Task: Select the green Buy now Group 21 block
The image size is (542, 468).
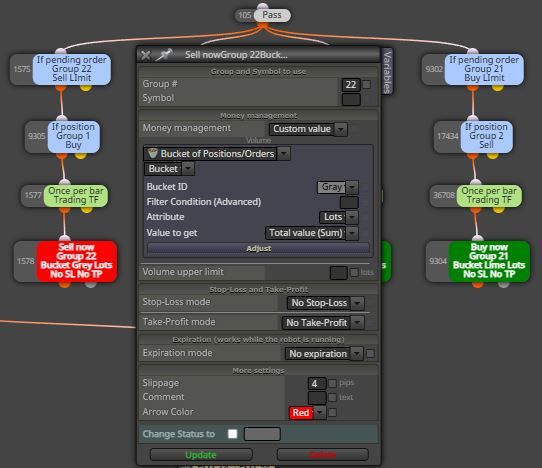Action: tap(489, 261)
